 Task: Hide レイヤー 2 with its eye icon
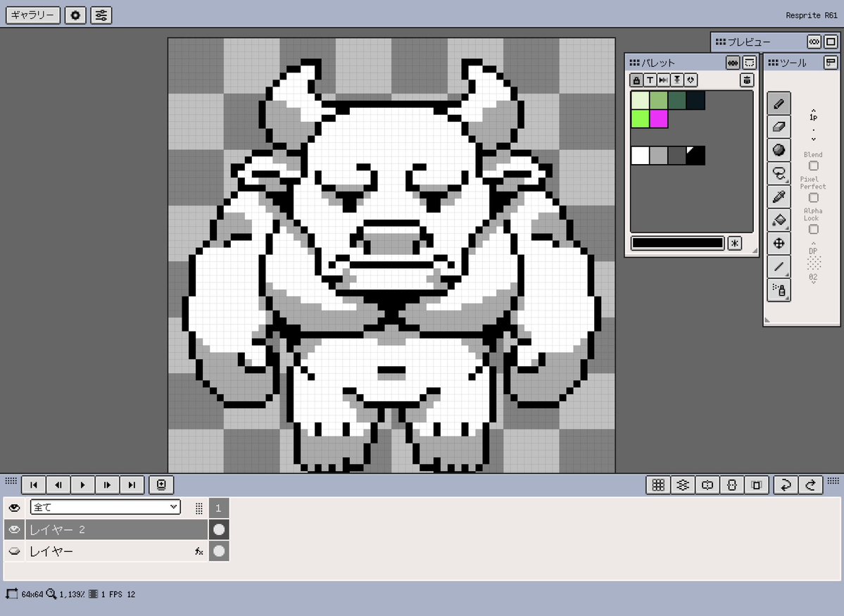click(x=15, y=529)
